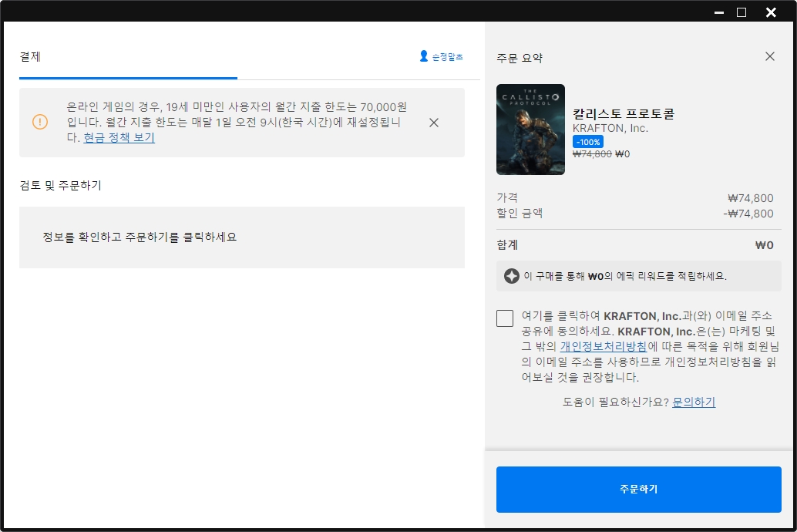
Task: Check the KRAFTON email sharing consent checkbox
Action: pos(505,318)
